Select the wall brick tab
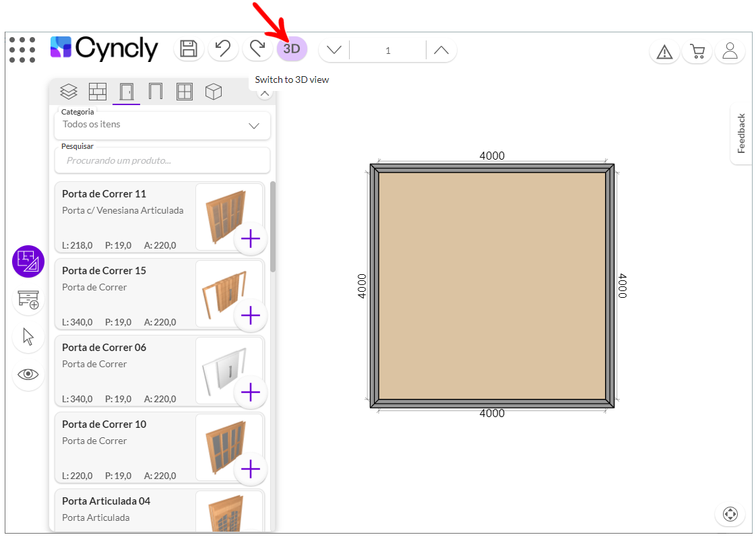This screenshot has height=537, width=756. pyautogui.click(x=98, y=92)
